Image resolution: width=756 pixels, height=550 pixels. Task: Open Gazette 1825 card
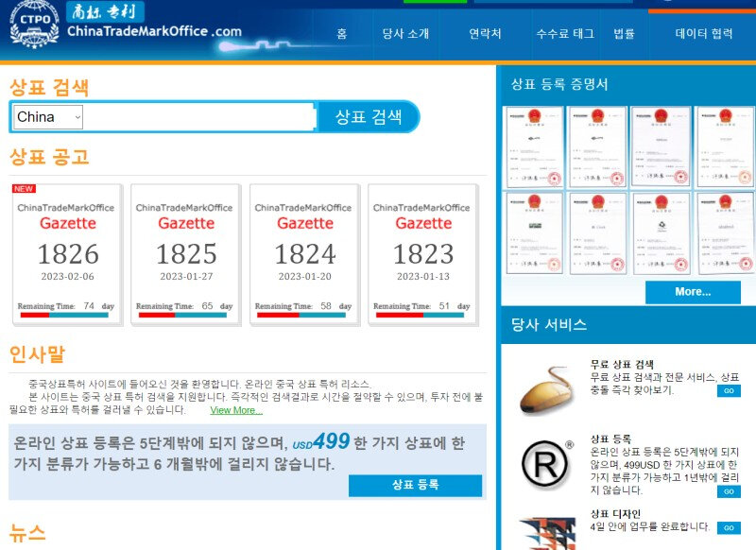[186, 255]
